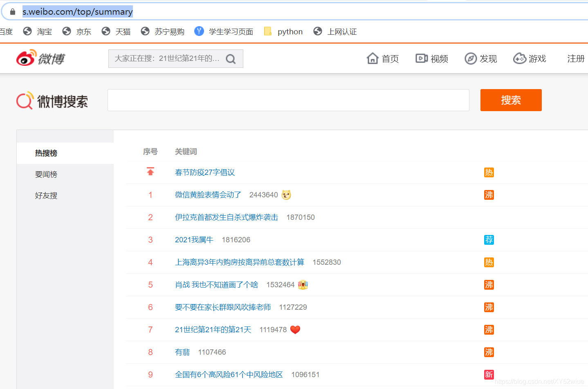This screenshot has width=588, height=389.
Task: Click 沸 badge for 微信黄脸表情会动了
Action: (489, 195)
